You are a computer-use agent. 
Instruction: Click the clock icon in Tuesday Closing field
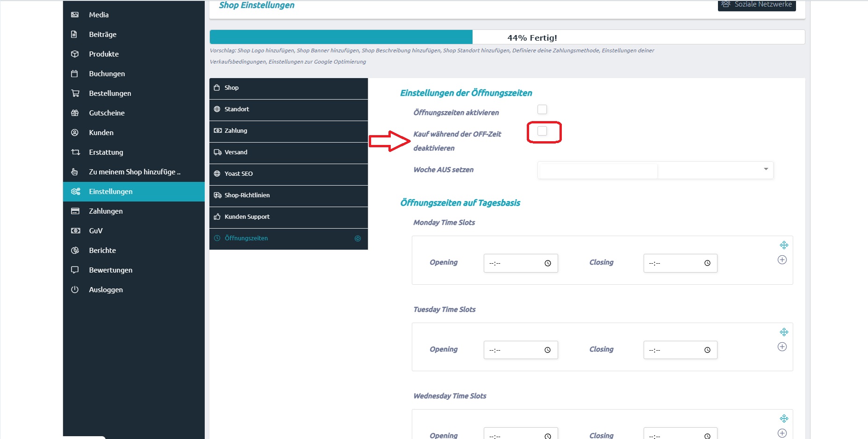point(707,350)
